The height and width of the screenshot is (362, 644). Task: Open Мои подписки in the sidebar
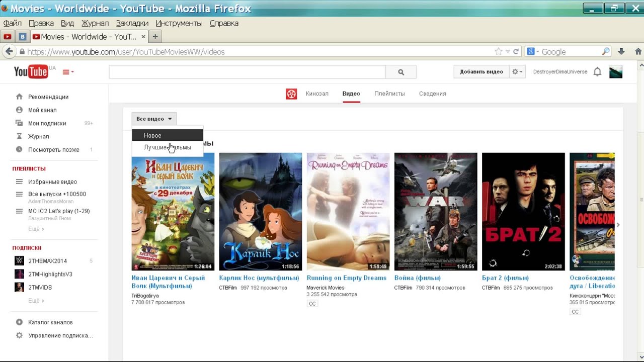[47, 123]
